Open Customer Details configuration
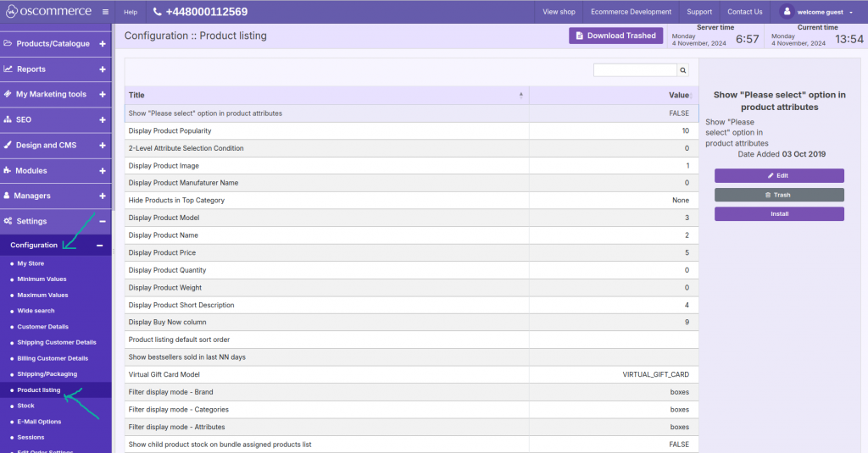The image size is (868, 453). click(42, 327)
